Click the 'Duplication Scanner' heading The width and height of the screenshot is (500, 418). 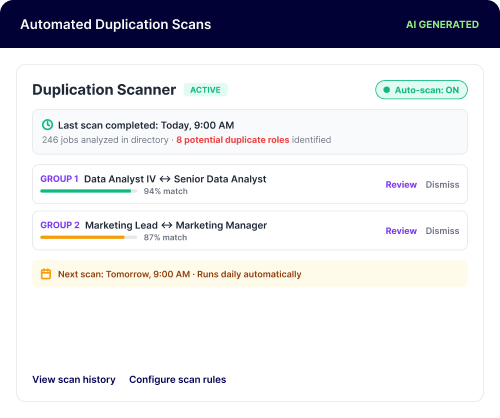click(x=104, y=90)
